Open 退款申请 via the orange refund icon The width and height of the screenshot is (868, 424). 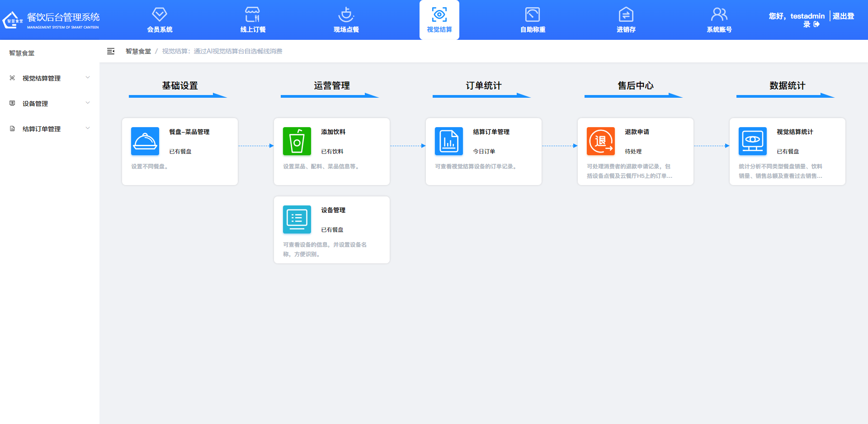click(600, 141)
